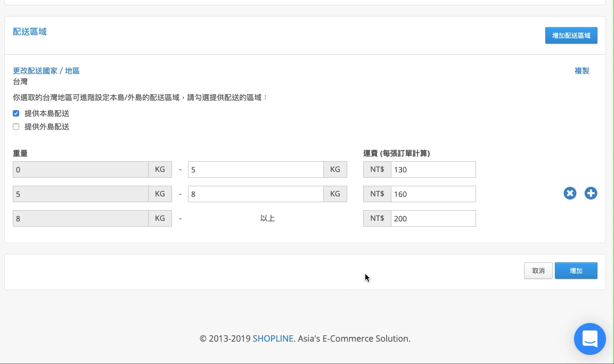Click the disabled starting weight 0 field
Screen dimensions: 614x364
tap(80, 169)
